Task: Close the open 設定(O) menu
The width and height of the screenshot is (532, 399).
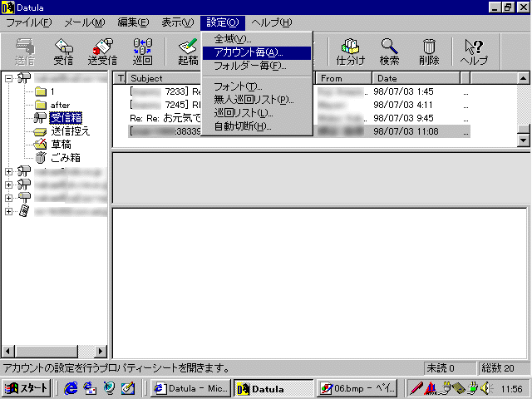Action: (223, 22)
